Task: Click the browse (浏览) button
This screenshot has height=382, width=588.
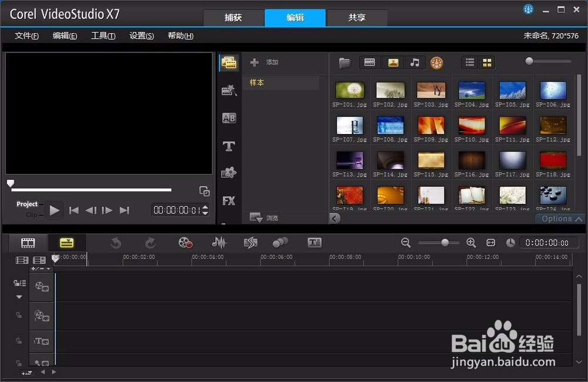Action: 264,217
